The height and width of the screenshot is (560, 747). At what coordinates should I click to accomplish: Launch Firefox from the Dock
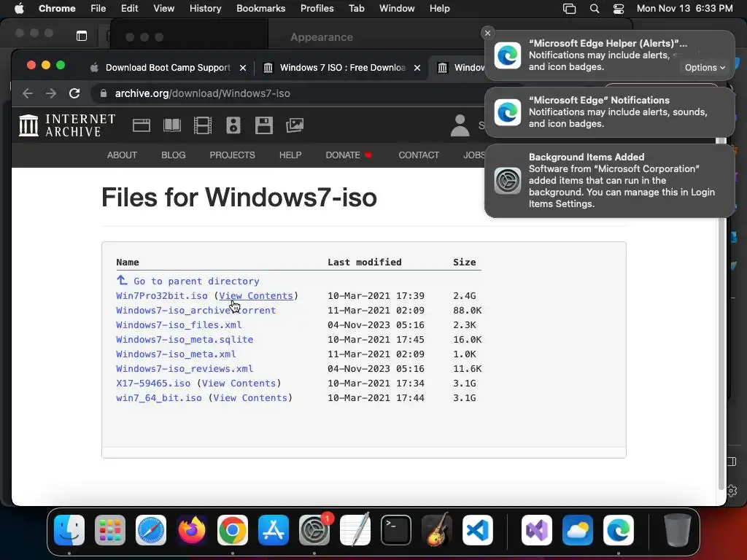click(x=192, y=530)
